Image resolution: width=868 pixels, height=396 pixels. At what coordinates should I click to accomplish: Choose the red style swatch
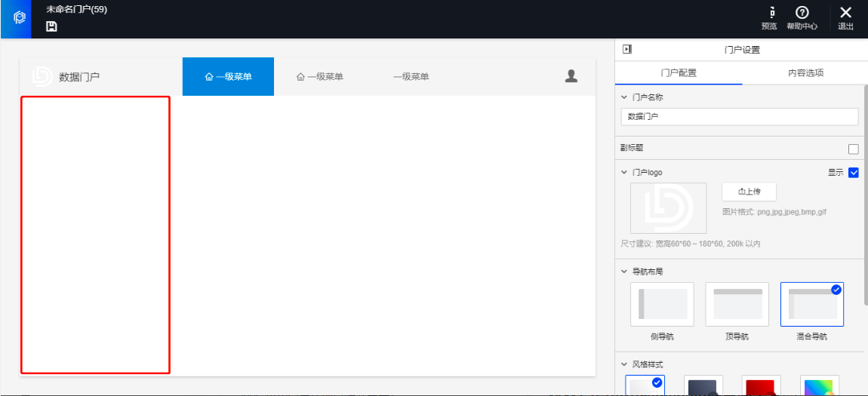click(x=761, y=385)
